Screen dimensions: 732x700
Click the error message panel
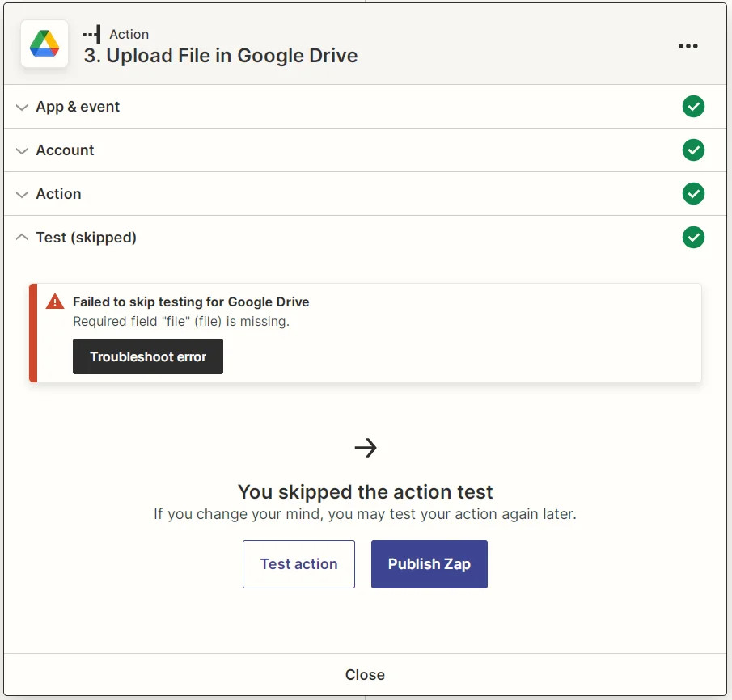pos(366,331)
